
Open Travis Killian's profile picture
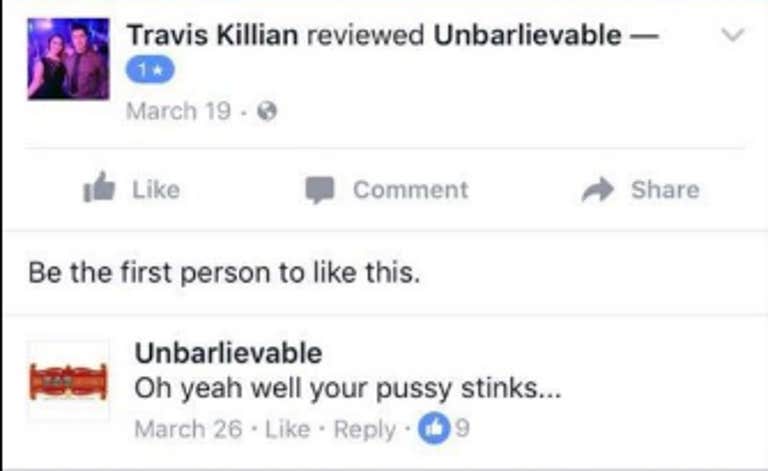pyautogui.click(x=69, y=59)
